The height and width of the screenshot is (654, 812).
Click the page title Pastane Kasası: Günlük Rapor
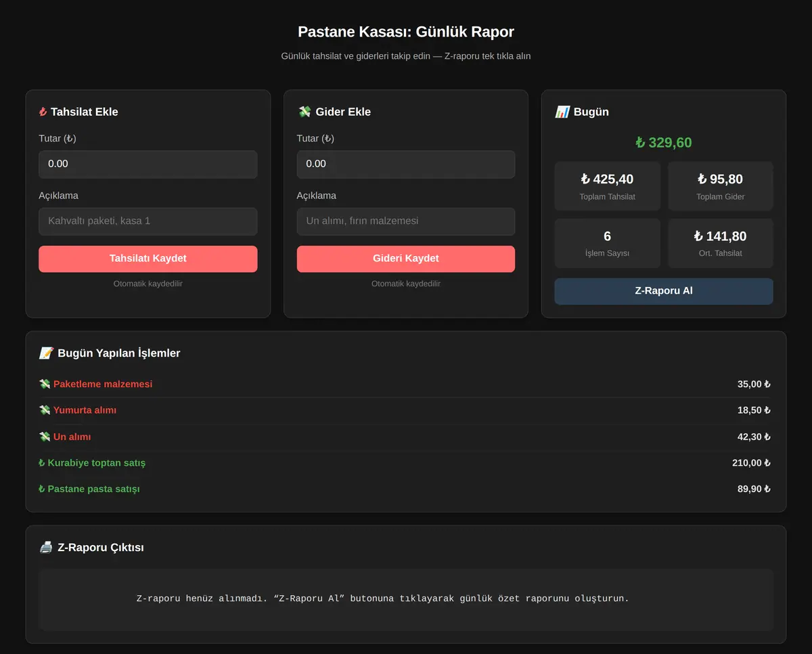406,32
